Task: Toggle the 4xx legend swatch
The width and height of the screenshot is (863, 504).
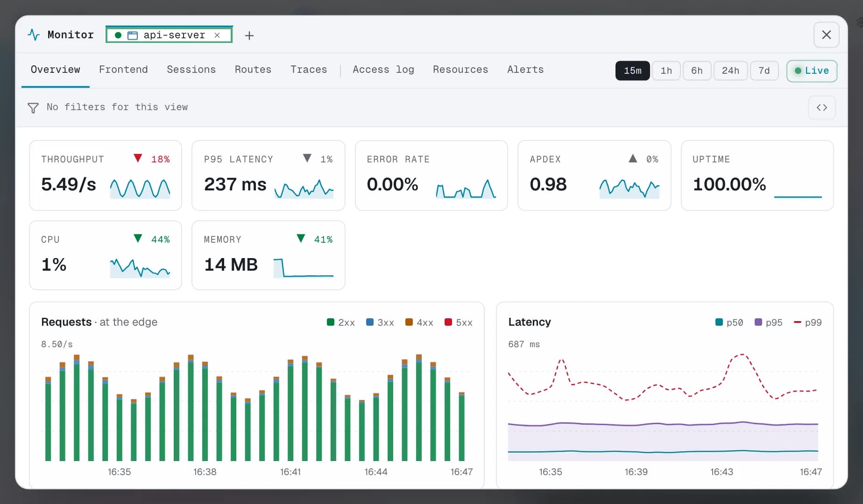Action: (x=409, y=322)
